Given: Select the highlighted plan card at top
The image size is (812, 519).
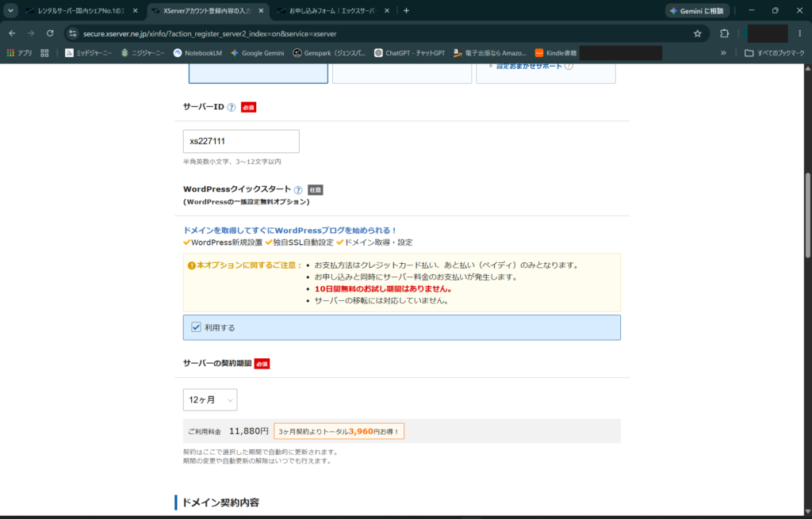Looking at the screenshot, I should [259, 73].
